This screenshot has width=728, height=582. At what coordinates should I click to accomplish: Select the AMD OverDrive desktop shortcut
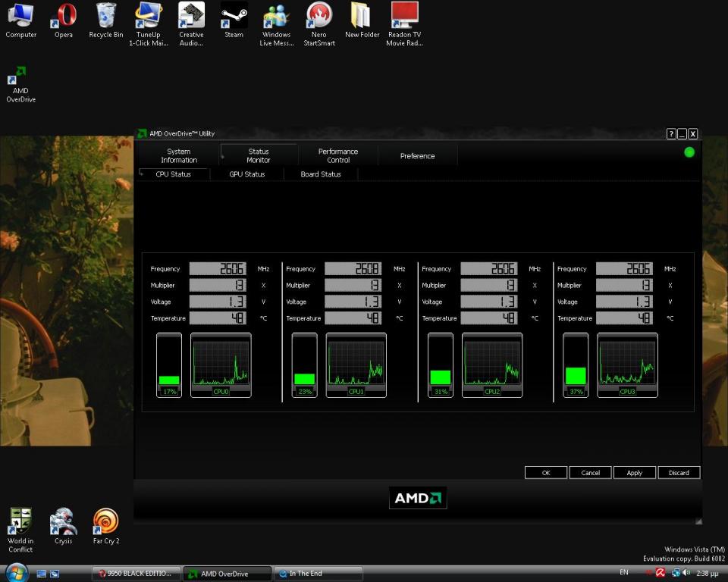pyautogui.click(x=21, y=84)
